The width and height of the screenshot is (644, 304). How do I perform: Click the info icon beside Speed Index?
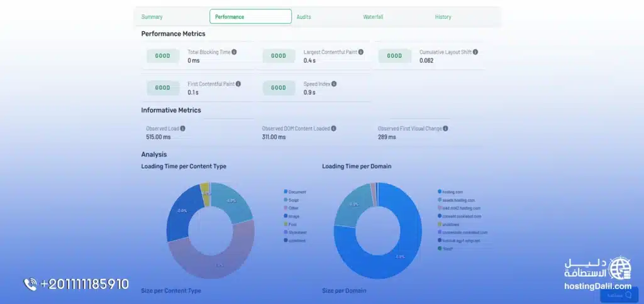tap(334, 84)
